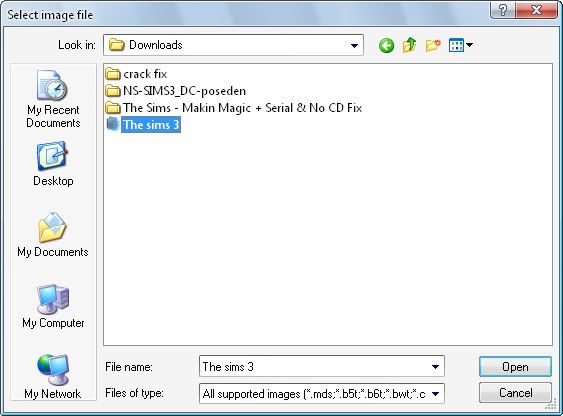Screen dimensions: 563x416
Task: Jump to Desktop in places bar
Action: coord(53,164)
